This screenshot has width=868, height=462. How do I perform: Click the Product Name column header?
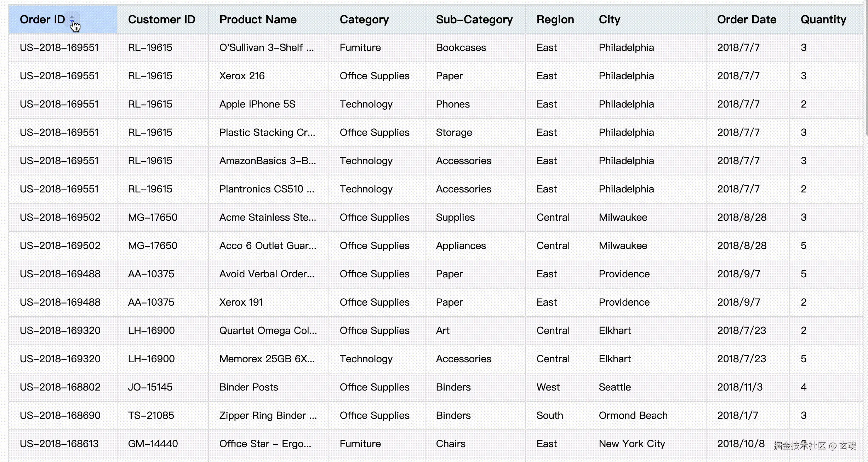[x=258, y=19]
